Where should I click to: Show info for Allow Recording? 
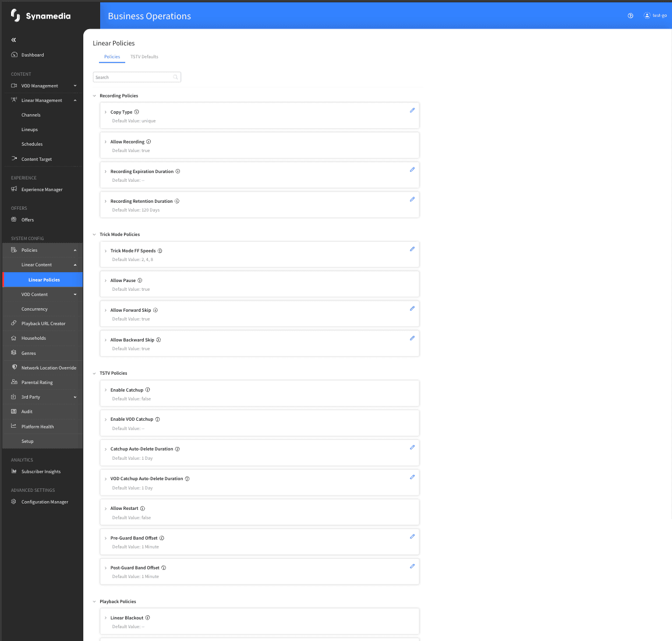point(148,142)
